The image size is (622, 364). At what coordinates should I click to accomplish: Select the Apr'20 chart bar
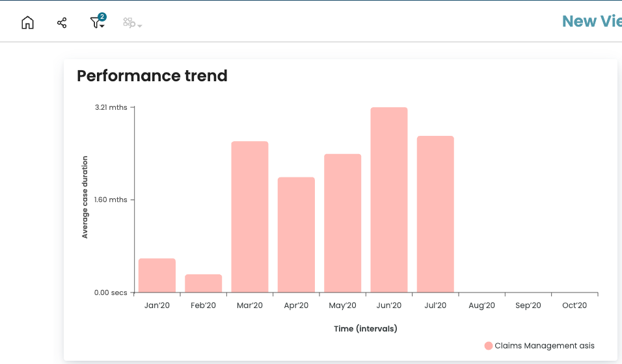(296, 235)
